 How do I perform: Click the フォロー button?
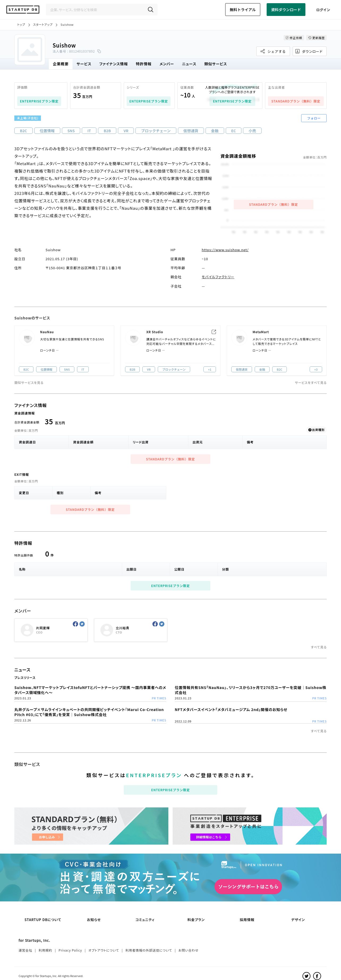tap(314, 118)
